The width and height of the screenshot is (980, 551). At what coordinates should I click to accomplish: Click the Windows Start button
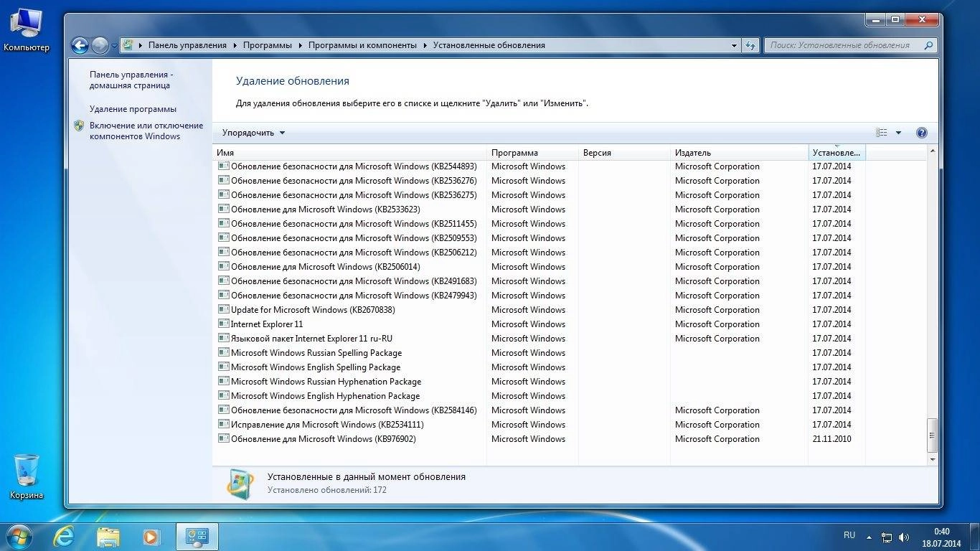tap(19, 536)
